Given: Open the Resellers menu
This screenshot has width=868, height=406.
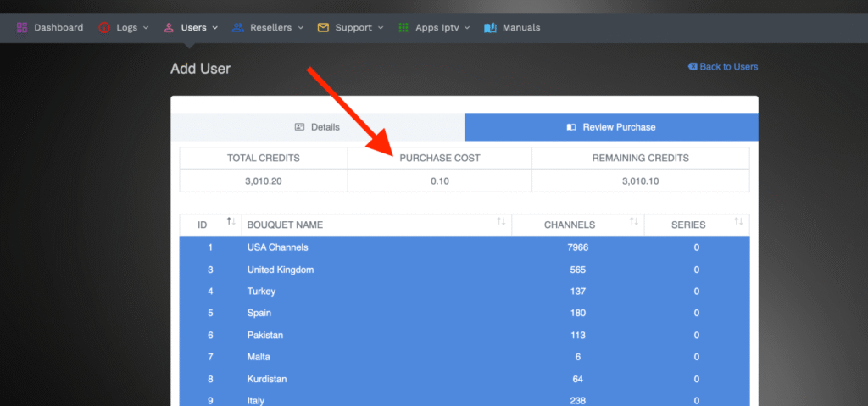Looking at the screenshot, I should click(x=268, y=28).
